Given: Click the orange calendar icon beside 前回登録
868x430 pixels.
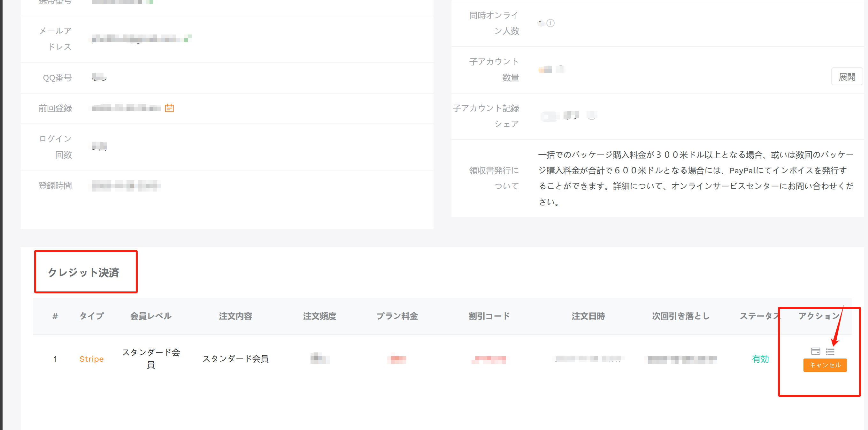Looking at the screenshot, I should 169,108.
